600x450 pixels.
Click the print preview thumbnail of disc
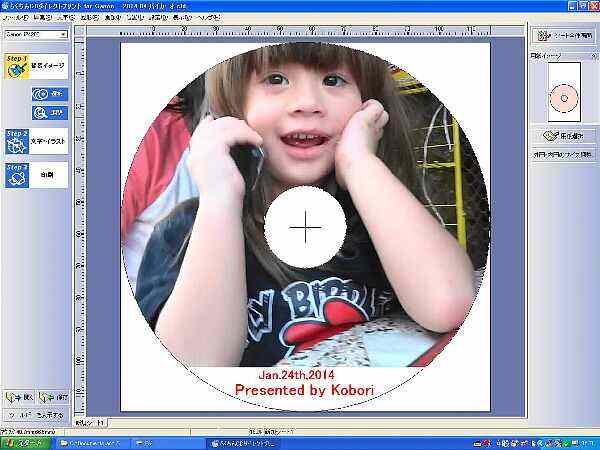pyautogui.click(x=564, y=92)
